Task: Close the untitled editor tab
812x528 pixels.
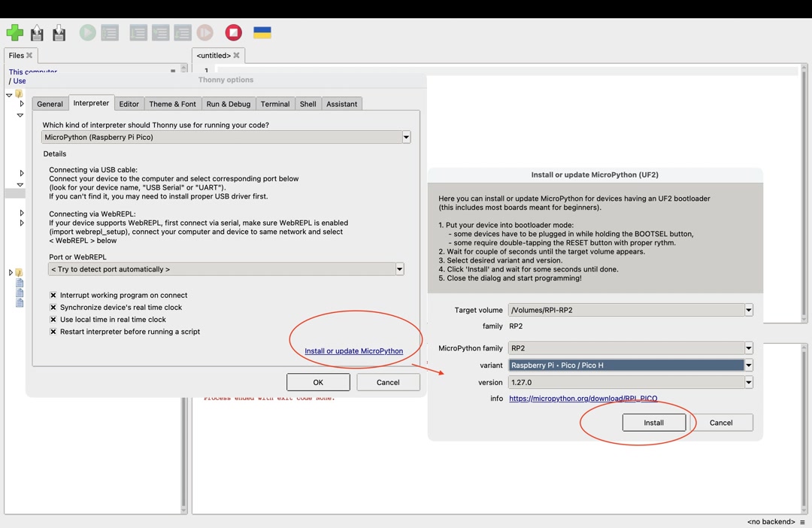Action: click(x=236, y=56)
